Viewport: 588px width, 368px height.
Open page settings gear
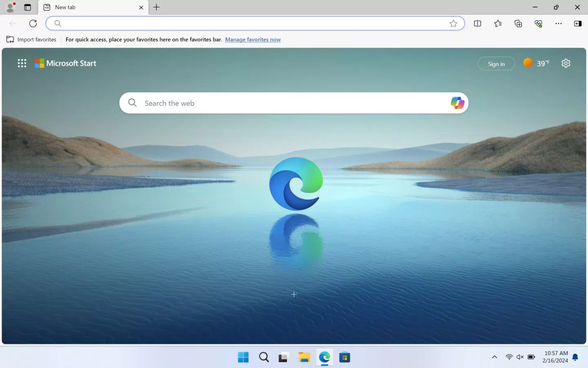tap(566, 63)
